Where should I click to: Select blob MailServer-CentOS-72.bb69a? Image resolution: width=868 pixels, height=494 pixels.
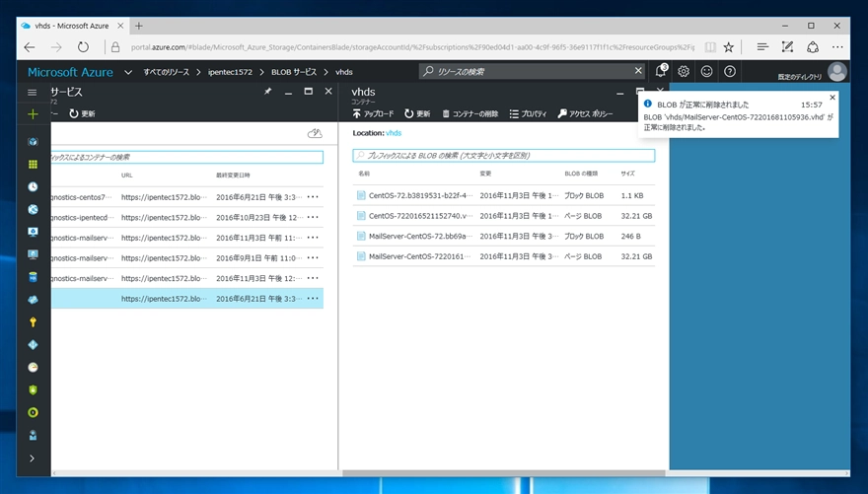(504, 237)
